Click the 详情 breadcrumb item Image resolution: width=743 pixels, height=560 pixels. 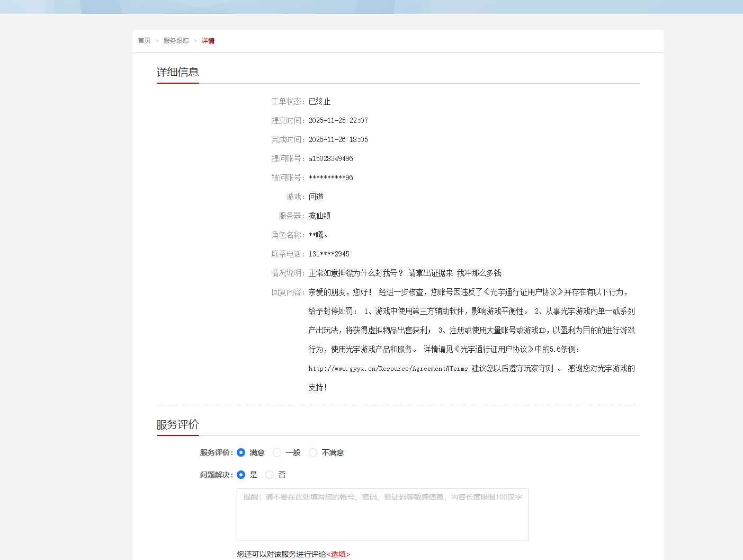(x=208, y=41)
